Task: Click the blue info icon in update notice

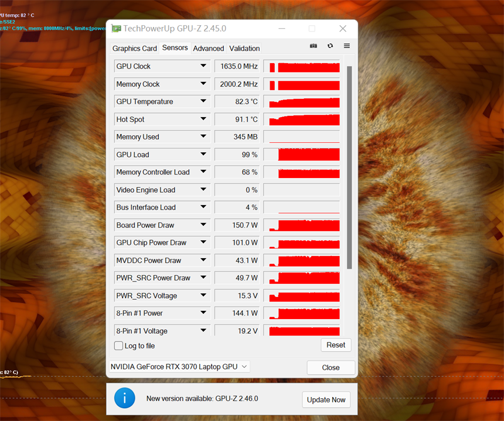Action: tap(125, 398)
